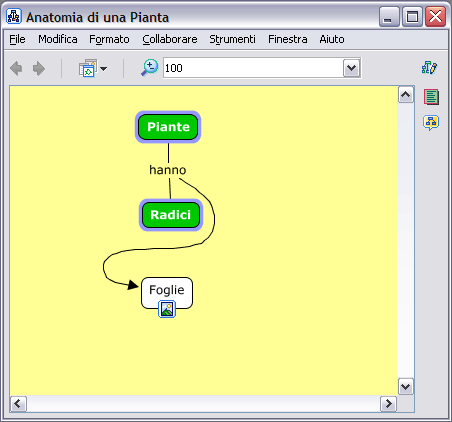452x422 pixels.
Task: Select the Radici concept node
Action: 171,215
